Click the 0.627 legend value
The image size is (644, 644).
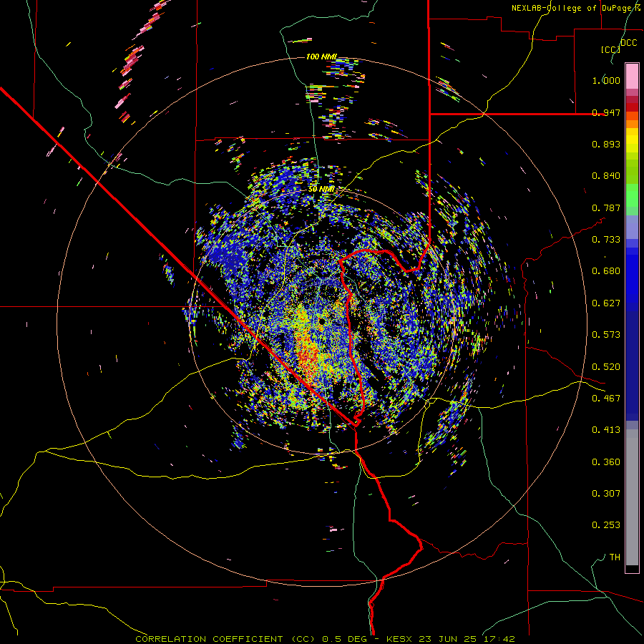[x=606, y=303]
